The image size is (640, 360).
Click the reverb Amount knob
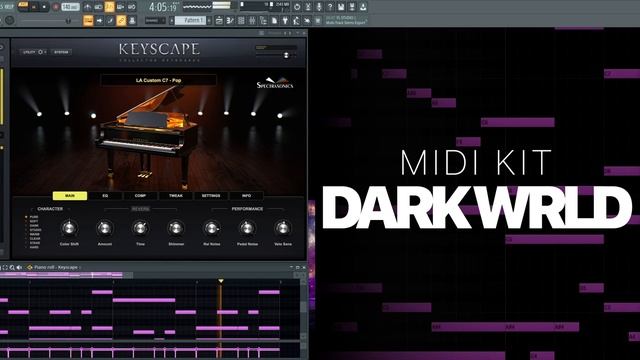104,228
